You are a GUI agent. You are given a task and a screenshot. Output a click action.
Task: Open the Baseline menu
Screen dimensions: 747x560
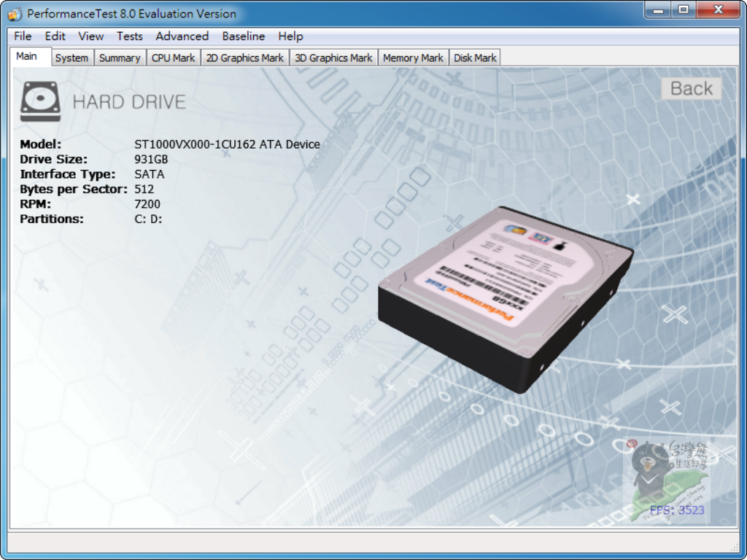pyautogui.click(x=244, y=36)
